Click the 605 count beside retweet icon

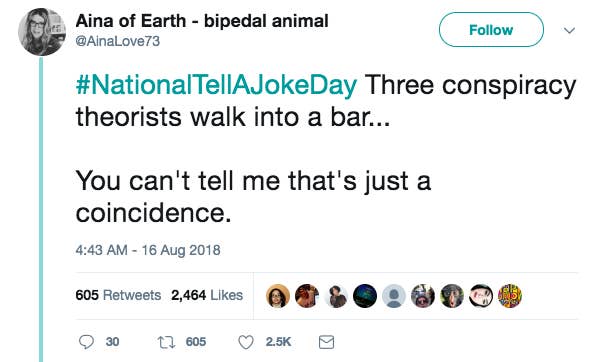(x=196, y=342)
